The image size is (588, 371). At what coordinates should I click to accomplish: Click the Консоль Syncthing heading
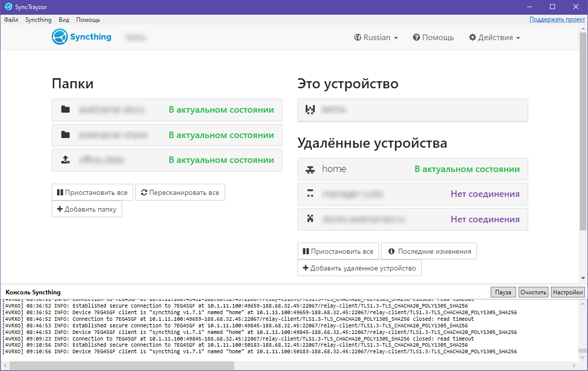click(x=33, y=292)
